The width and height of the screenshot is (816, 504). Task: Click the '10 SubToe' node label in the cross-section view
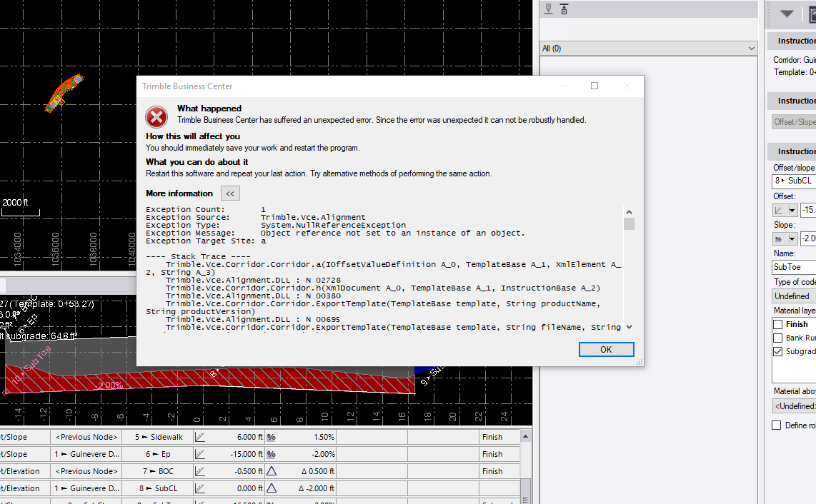31,365
